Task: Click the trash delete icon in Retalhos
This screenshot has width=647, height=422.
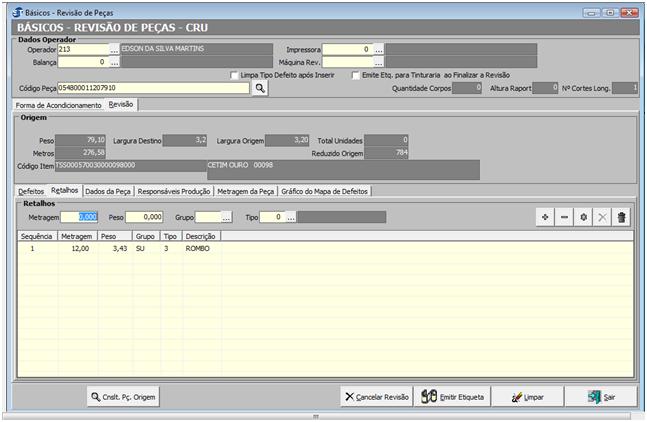Action: pos(622,217)
